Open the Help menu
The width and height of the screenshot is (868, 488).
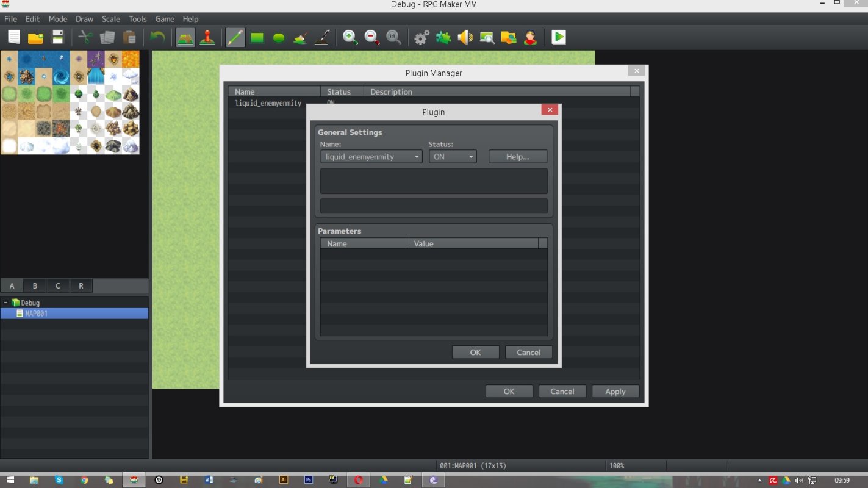(191, 19)
